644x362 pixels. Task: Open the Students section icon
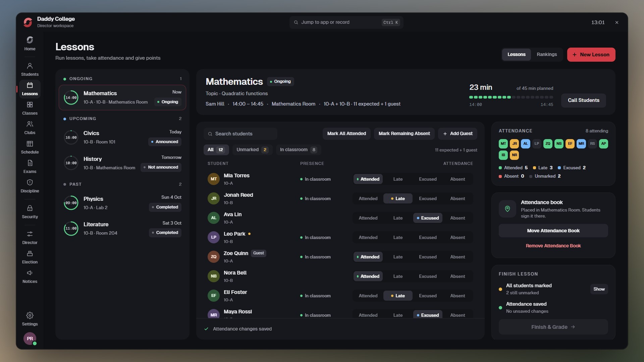(x=30, y=66)
